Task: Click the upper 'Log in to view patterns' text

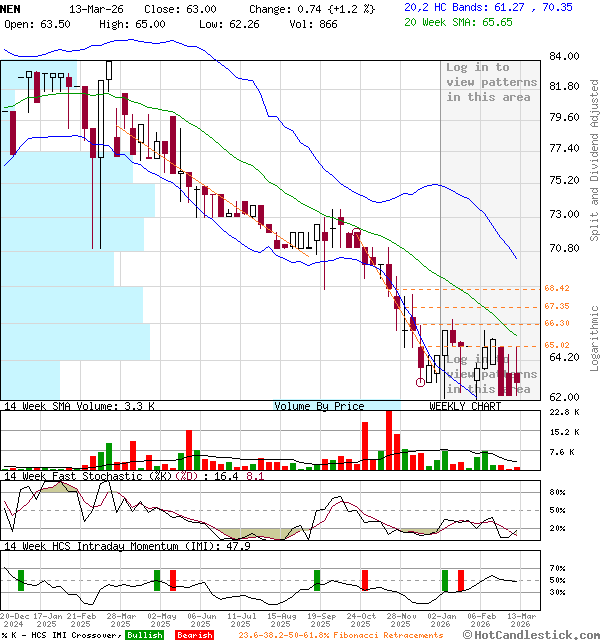Action: click(491, 82)
